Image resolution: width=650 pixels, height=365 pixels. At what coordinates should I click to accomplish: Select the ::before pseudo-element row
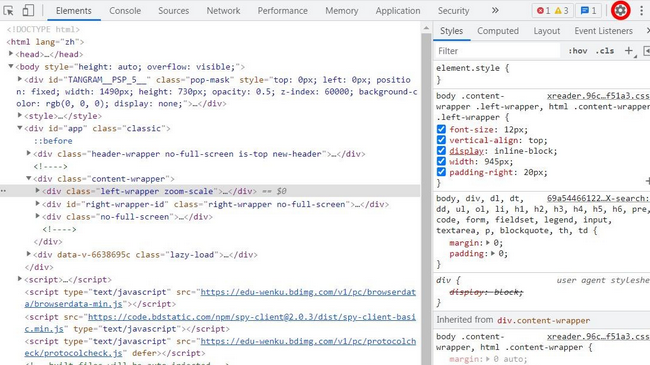pos(53,141)
